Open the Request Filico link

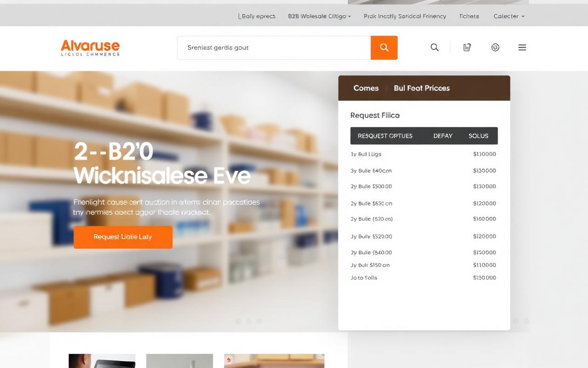(x=374, y=115)
